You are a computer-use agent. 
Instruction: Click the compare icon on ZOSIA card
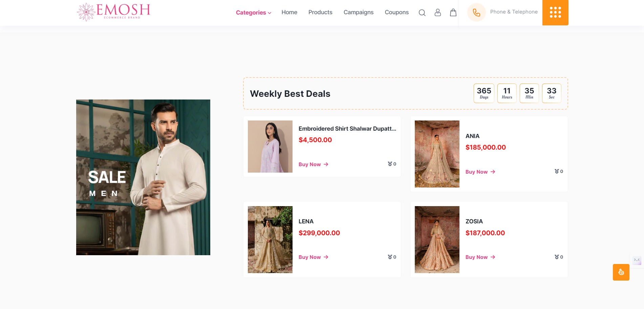[x=557, y=257]
